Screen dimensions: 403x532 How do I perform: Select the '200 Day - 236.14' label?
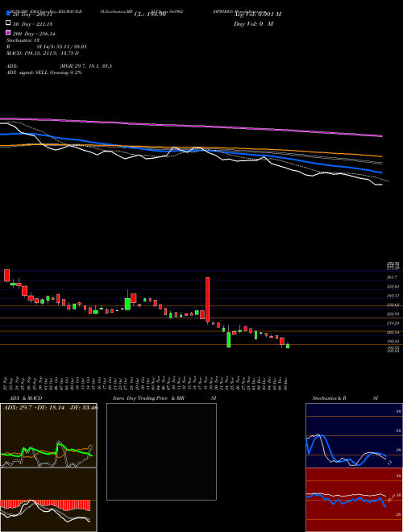coord(34,34)
